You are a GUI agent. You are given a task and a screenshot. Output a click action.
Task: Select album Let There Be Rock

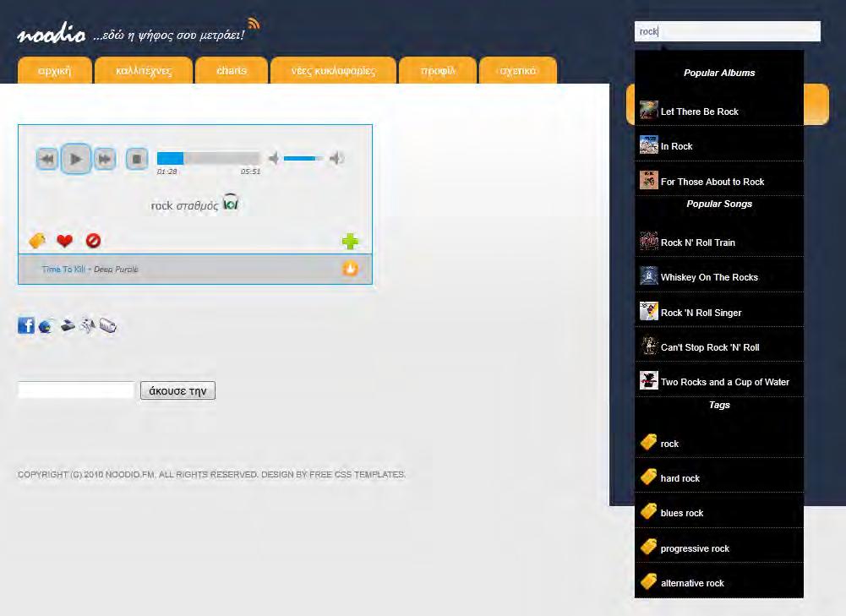(x=719, y=112)
